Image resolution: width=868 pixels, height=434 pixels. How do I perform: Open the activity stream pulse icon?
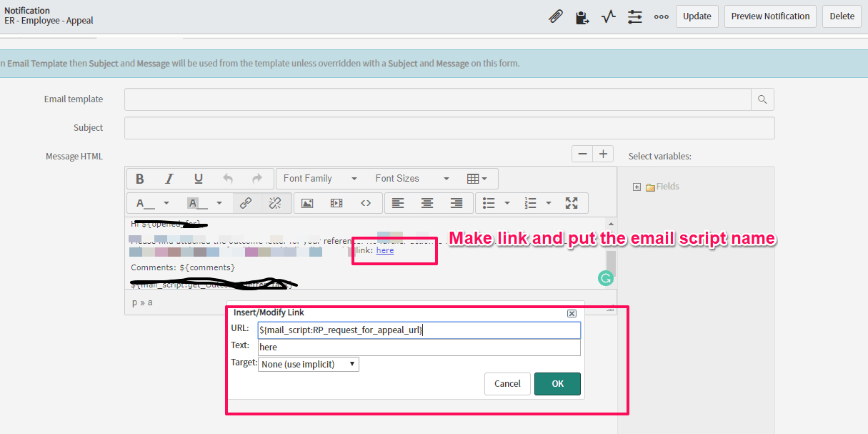(608, 16)
